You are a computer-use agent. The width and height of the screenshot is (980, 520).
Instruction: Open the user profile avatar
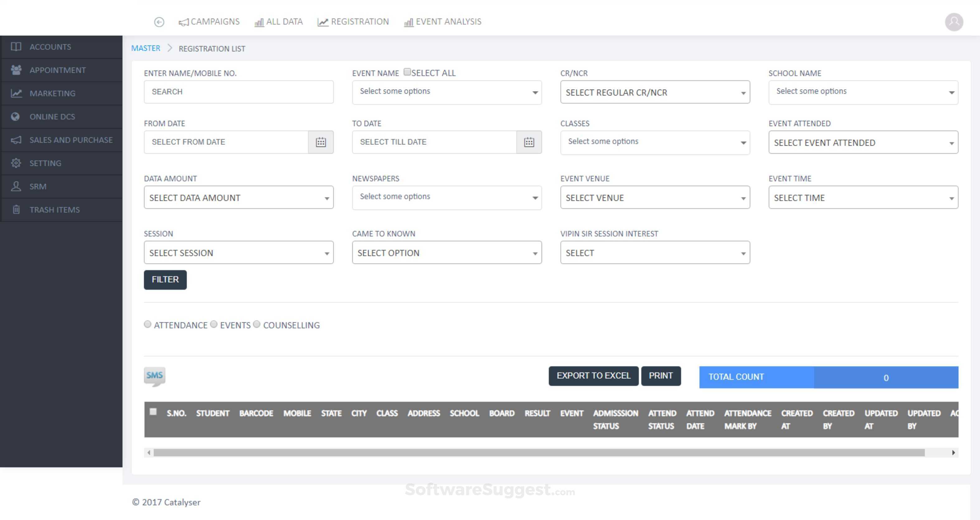[954, 22]
